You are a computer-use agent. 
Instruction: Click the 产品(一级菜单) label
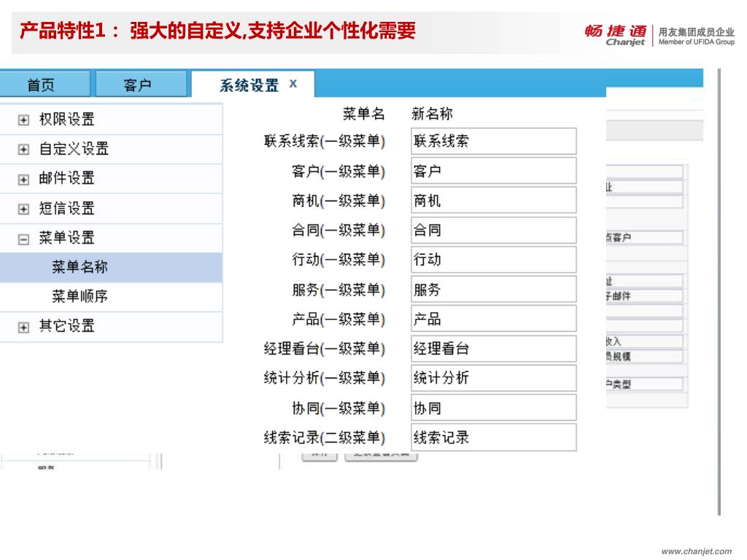(x=338, y=319)
